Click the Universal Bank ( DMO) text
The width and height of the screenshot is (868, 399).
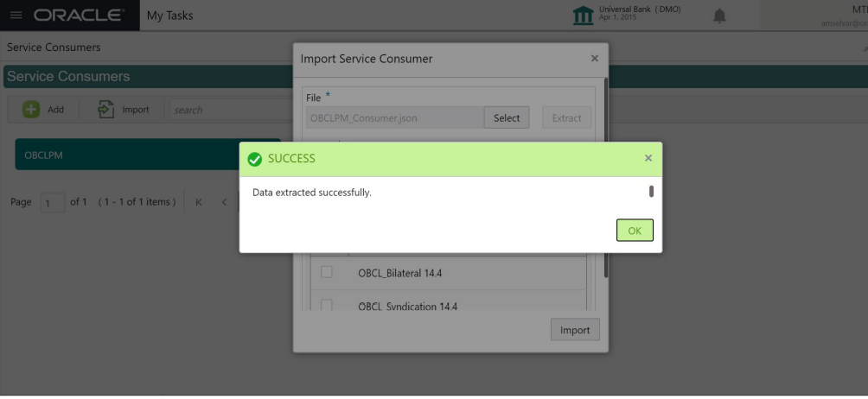tap(640, 9)
